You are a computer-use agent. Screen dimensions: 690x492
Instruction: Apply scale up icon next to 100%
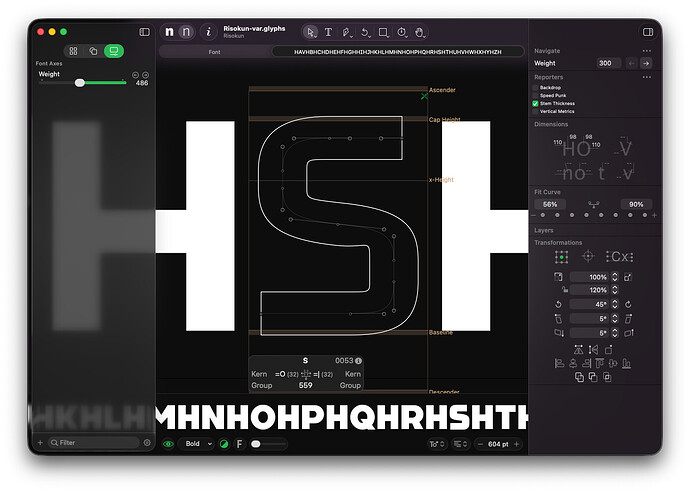pos(628,277)
